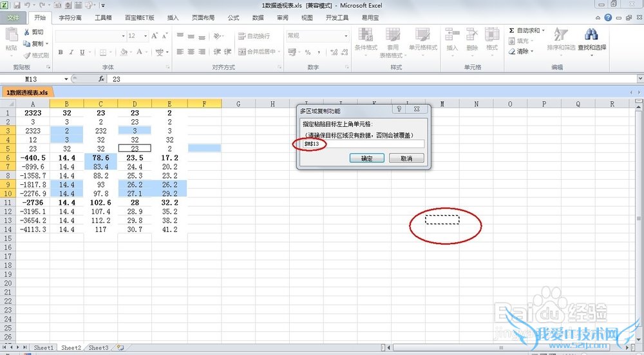This screenshot has height=355, width=644.
Task: Click AutoSum (自动求和) button
Action: tap(524, 30)
